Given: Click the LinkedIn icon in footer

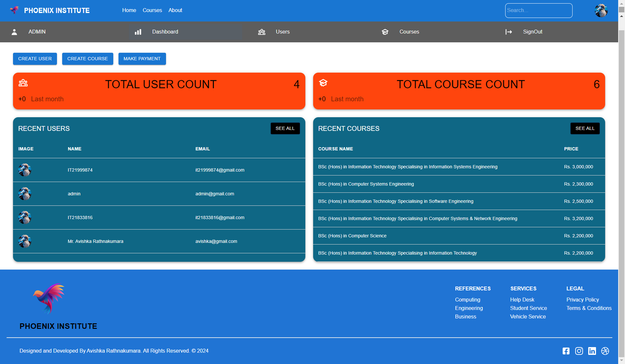Looking at the screenshot, I should [x=592, y=351].
